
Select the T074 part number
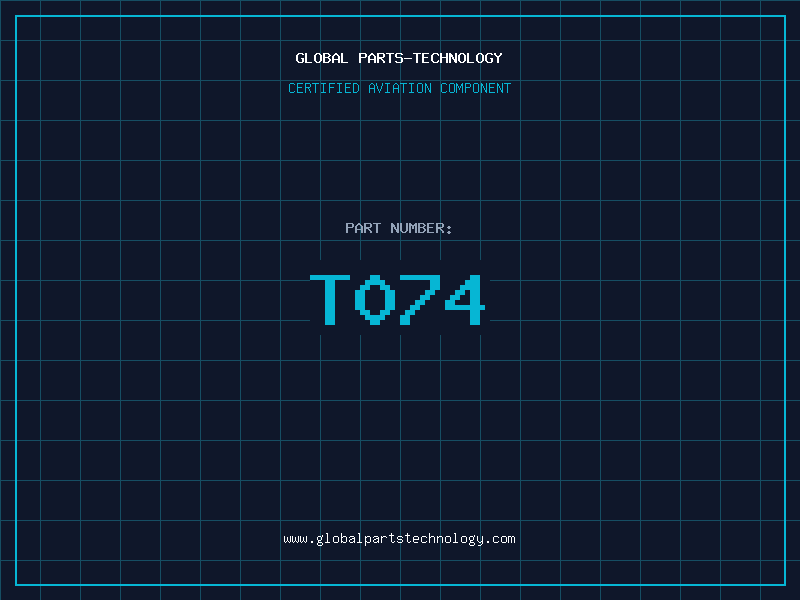point(397,299)
